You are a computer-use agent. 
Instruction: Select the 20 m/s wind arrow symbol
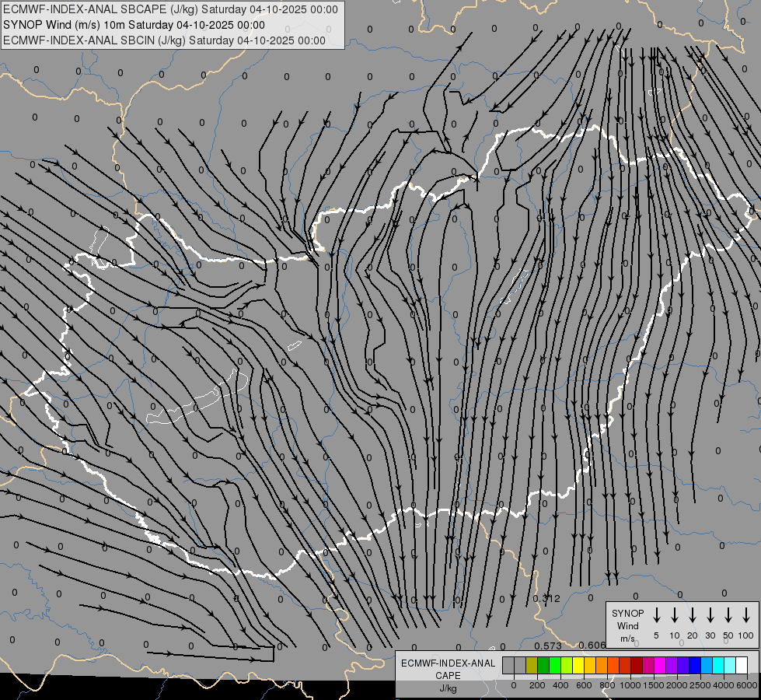click(x=693, y=615)
